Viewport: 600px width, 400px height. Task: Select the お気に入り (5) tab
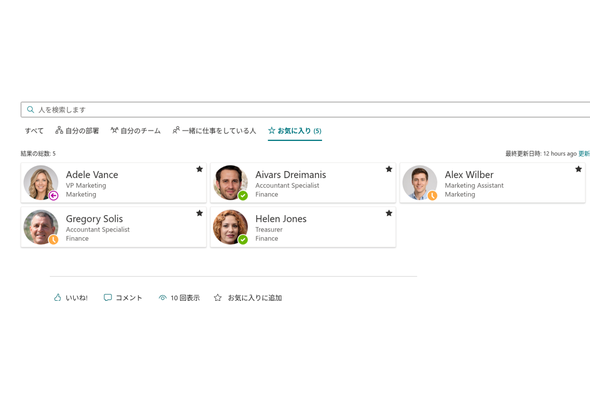[295, 131]
